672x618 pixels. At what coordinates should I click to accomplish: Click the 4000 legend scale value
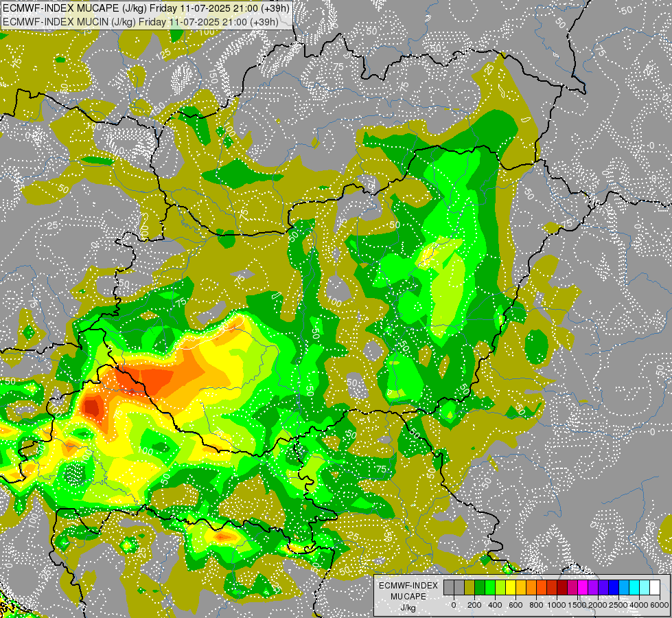(x=639, y=605)
